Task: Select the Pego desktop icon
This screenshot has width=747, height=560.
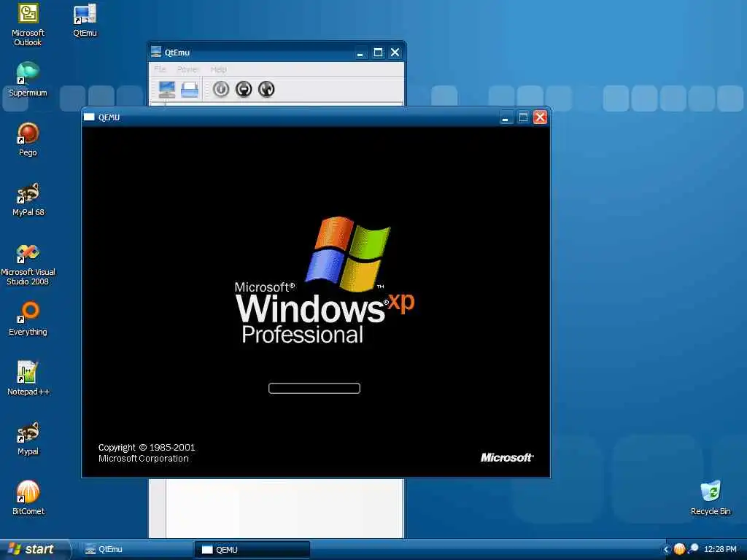Action: [28, 139]
